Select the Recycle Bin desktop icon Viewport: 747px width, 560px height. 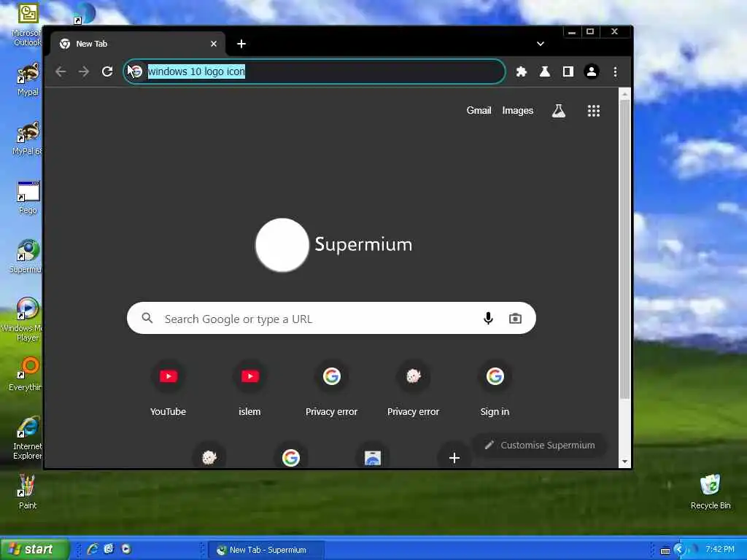pos(711,491)
